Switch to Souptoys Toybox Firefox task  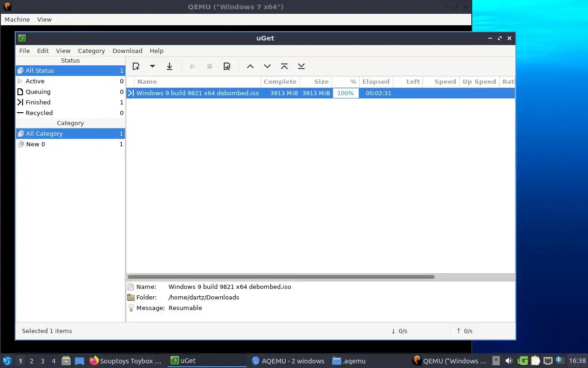(x=126, y=361)
